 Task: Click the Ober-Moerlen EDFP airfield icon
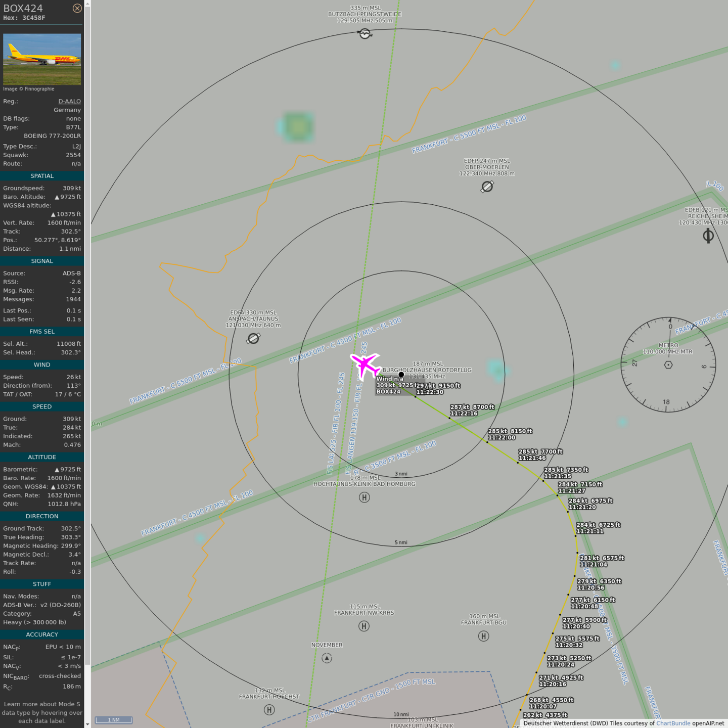tap(487, 187)
